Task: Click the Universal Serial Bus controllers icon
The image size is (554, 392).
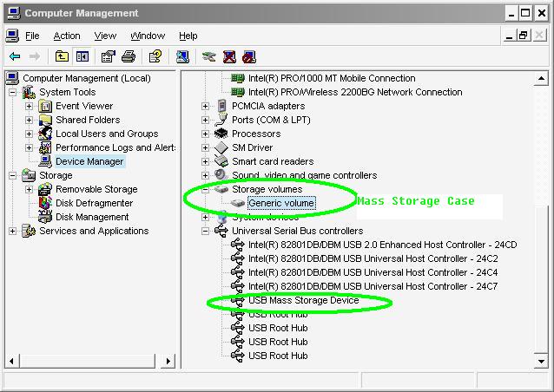Action: 221,231
